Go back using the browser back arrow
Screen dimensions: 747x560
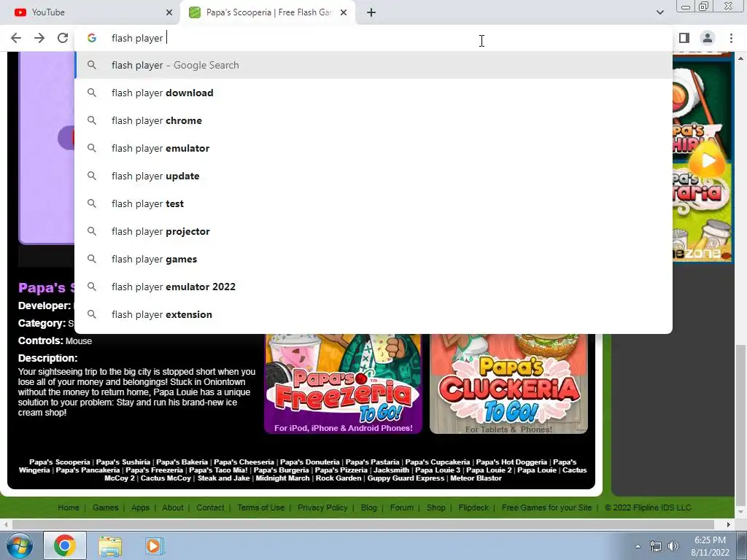click(16, 38)
